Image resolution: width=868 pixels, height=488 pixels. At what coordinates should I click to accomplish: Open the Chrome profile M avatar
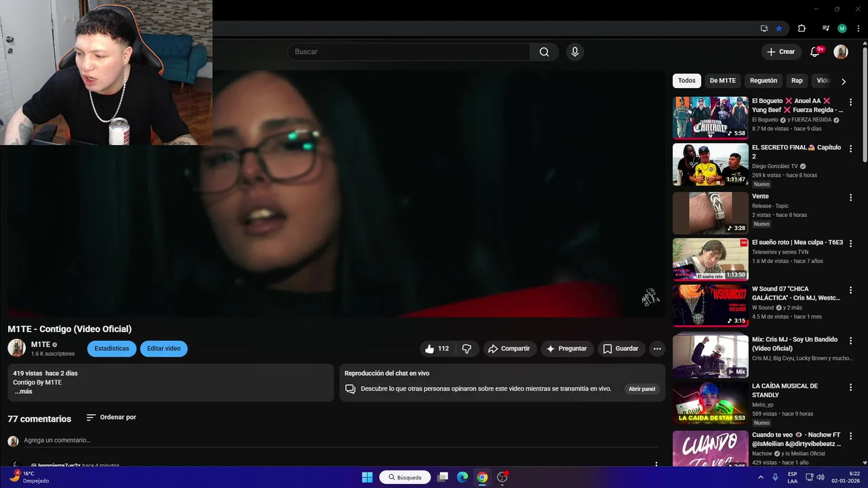[x=842, y=28]
